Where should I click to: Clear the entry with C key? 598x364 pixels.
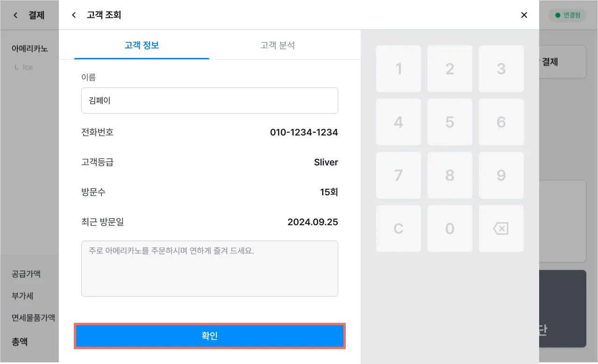[398, 228]
